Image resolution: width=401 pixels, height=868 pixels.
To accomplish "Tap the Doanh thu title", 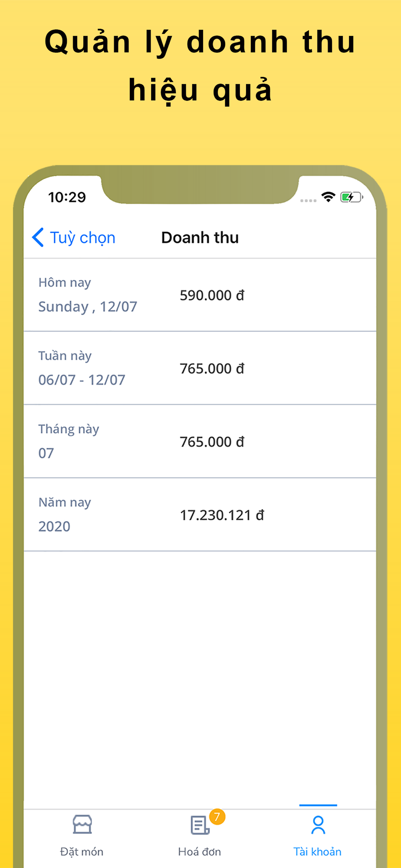I will pos(200,237).
